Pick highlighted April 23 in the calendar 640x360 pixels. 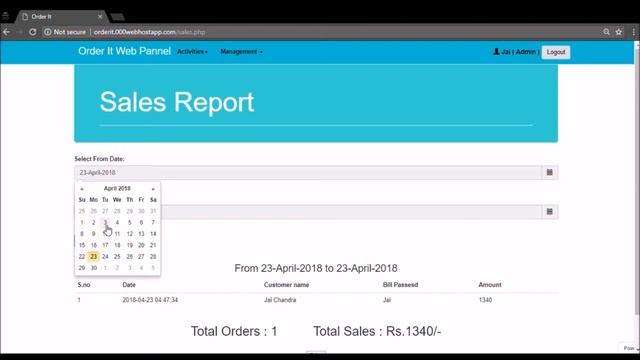pyautogui.click(x=93, y=257)
